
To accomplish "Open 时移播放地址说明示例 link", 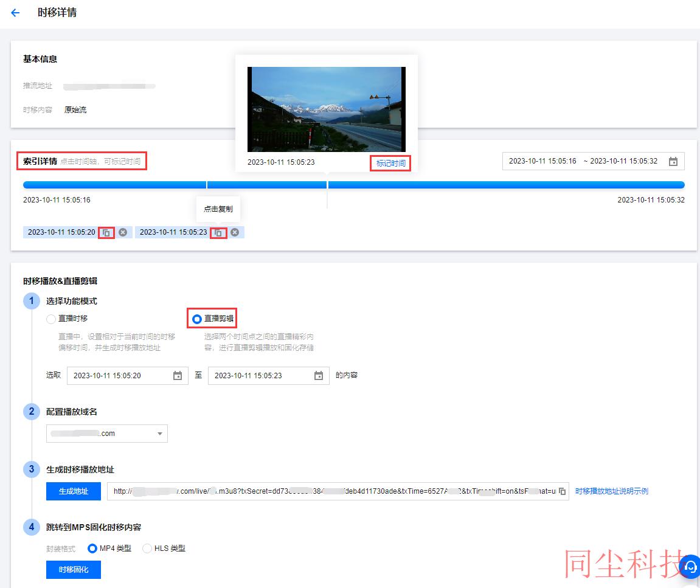I will (612, 491).
